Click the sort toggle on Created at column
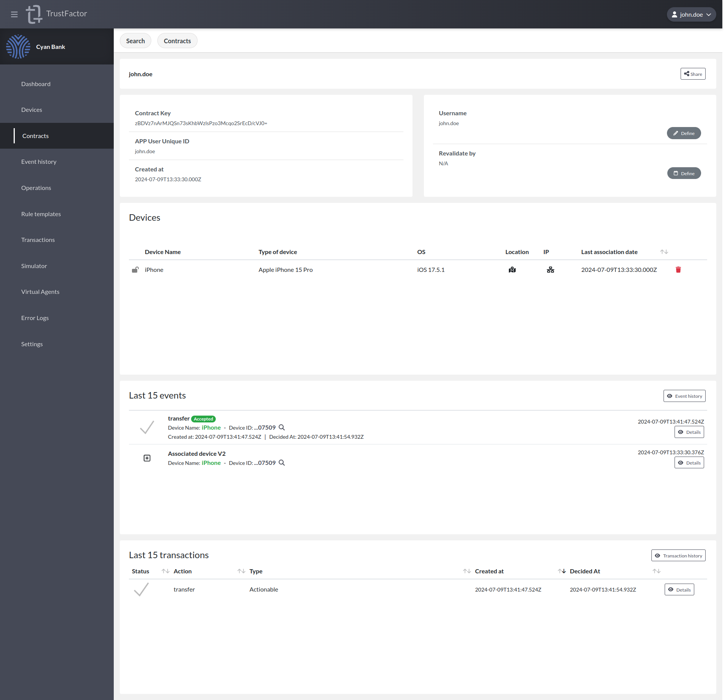728x700 pixels. pos(467,571)
